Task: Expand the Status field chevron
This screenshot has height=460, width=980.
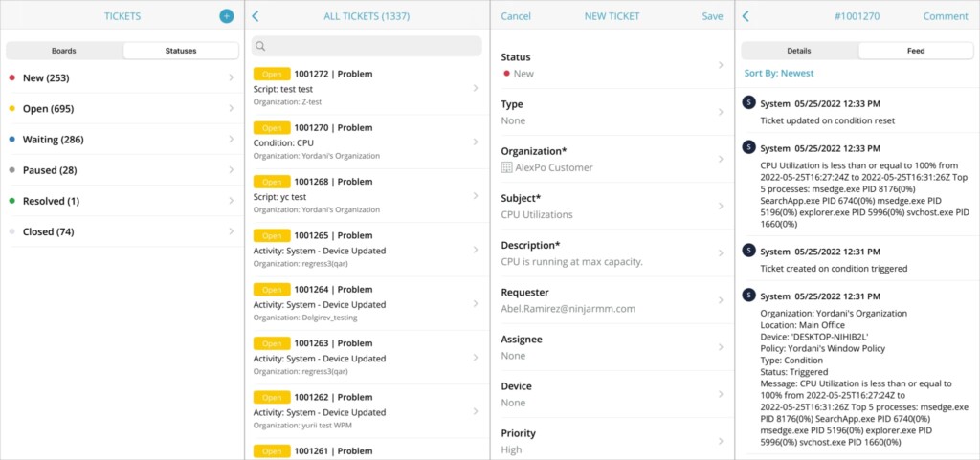Action: click(720, 65)
